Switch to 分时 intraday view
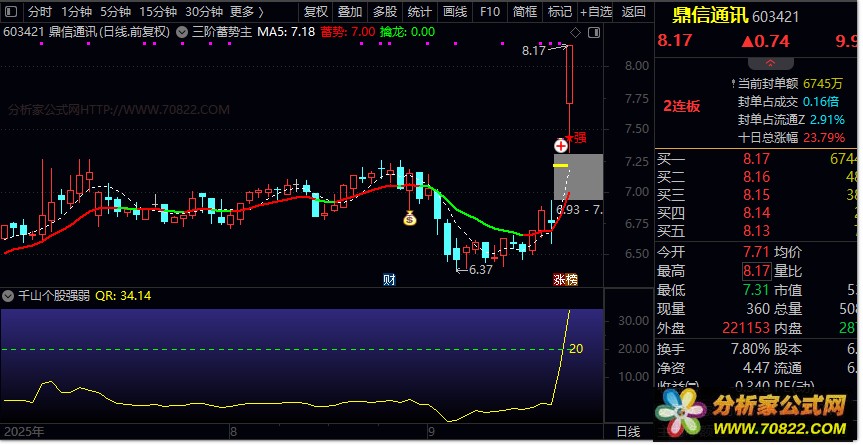Screen dimensions: 863x445 pos(40,12)
